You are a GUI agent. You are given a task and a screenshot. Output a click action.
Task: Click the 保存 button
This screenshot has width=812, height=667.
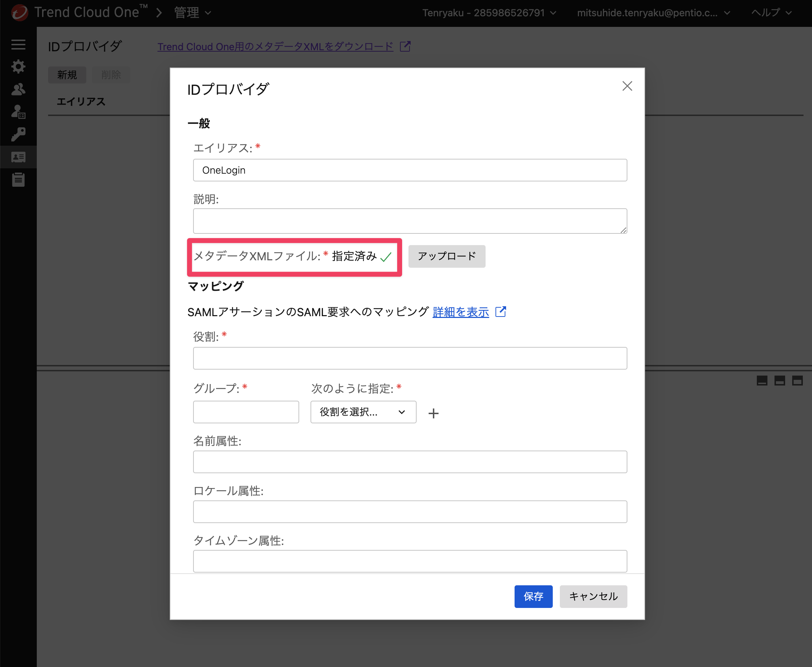[x=533, y=596]
